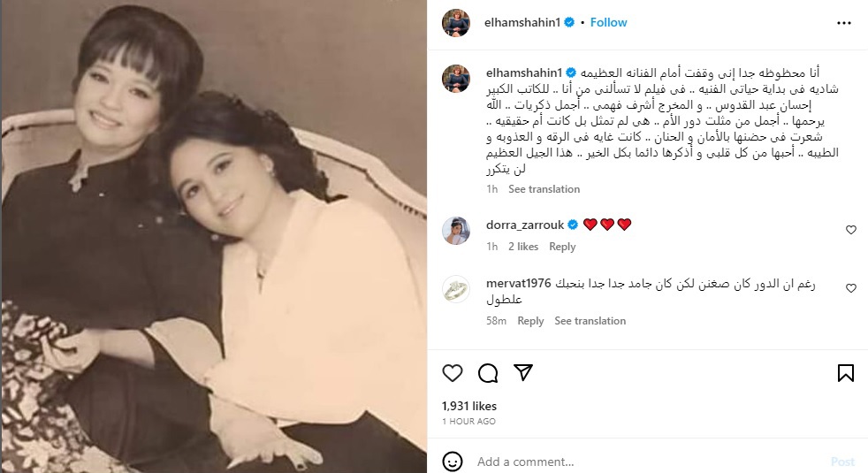Open the emoji picker smiley icon
The width and height of the screenshot is (868, 473).
(x=453, y=462)
